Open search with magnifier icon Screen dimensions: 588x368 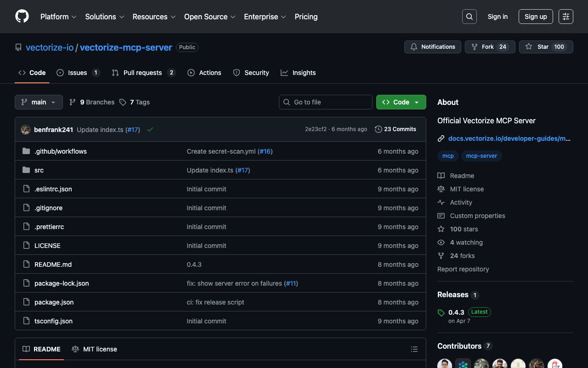coord(469,17)
